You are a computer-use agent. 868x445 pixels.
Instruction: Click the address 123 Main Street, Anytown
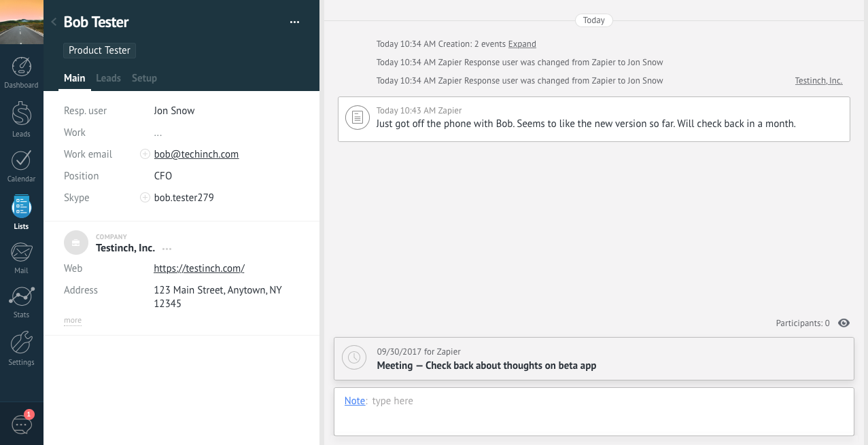coord(218,297)
